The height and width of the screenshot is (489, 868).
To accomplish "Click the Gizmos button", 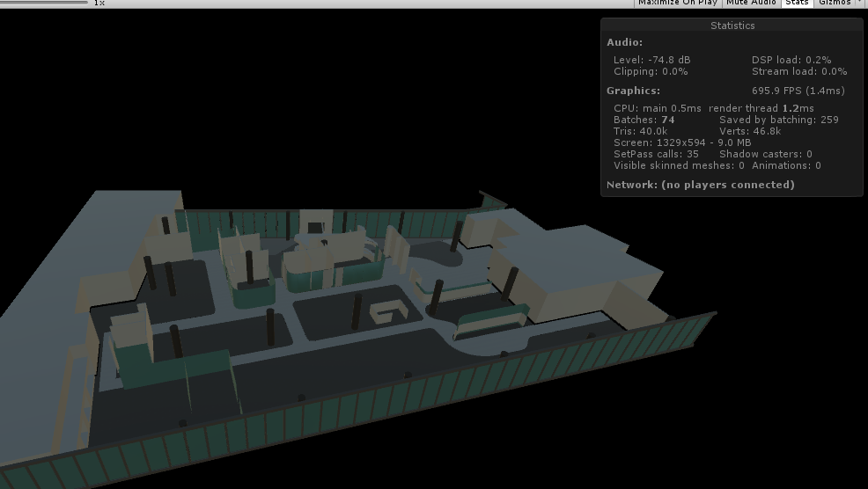I will point(834,3).
